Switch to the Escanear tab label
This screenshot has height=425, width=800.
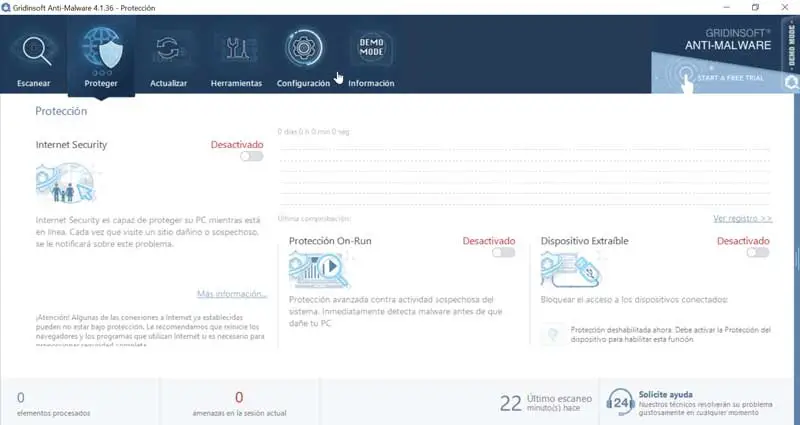tap(34, 83)
